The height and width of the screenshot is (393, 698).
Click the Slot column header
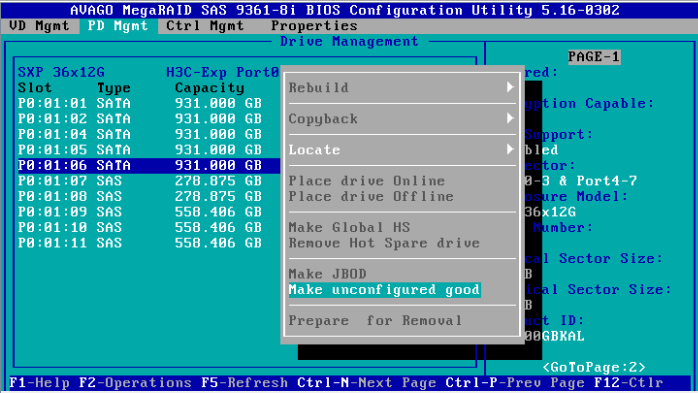pos(35,88)
